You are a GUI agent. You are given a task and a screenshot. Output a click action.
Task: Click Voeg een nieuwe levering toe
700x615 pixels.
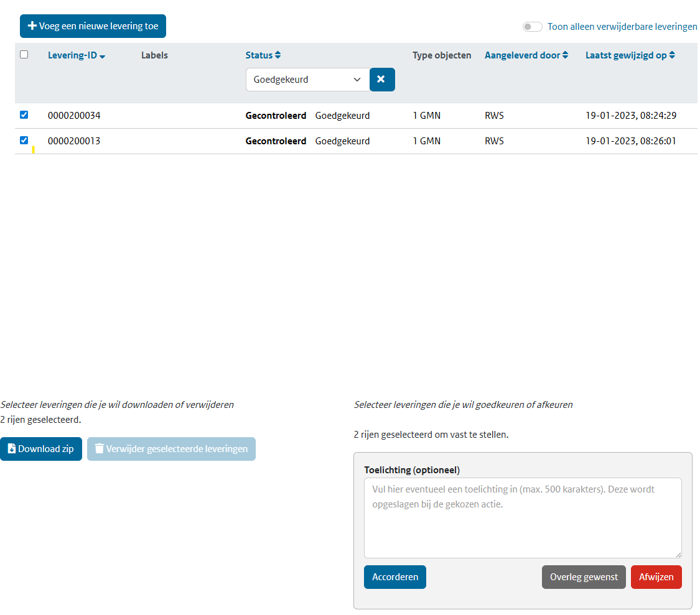point(93,26)
